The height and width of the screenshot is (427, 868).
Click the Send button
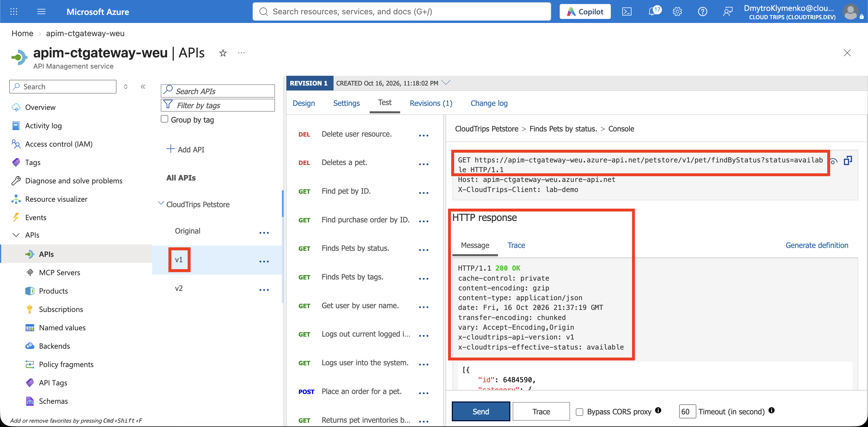(481, 412)
